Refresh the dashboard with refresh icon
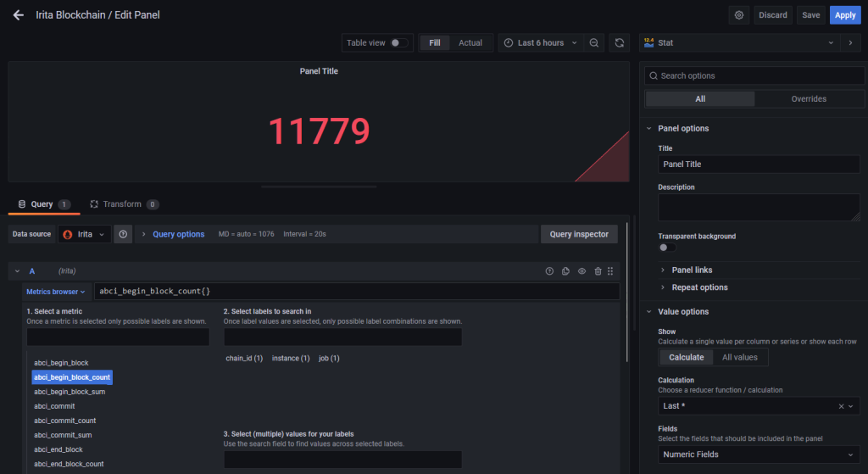This screenshot has height=474, width=868. click(x=620, y=42)
